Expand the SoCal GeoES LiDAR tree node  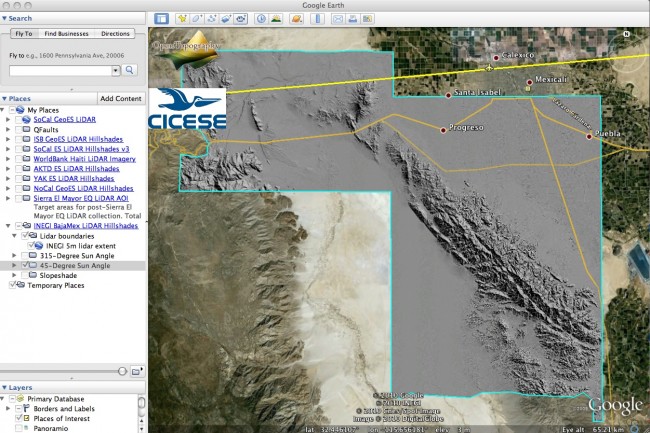click(8, 119)
